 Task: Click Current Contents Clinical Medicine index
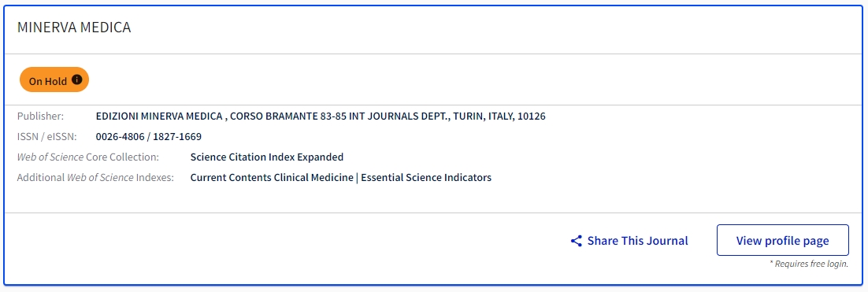coord(271,178)
